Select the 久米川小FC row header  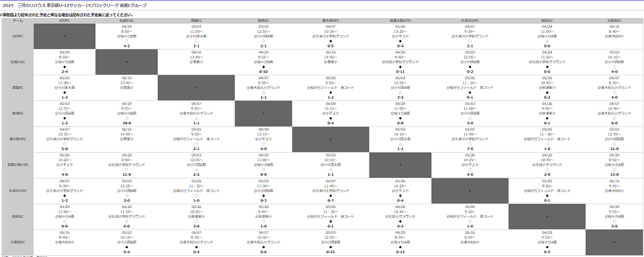click(x=17, y=191)
